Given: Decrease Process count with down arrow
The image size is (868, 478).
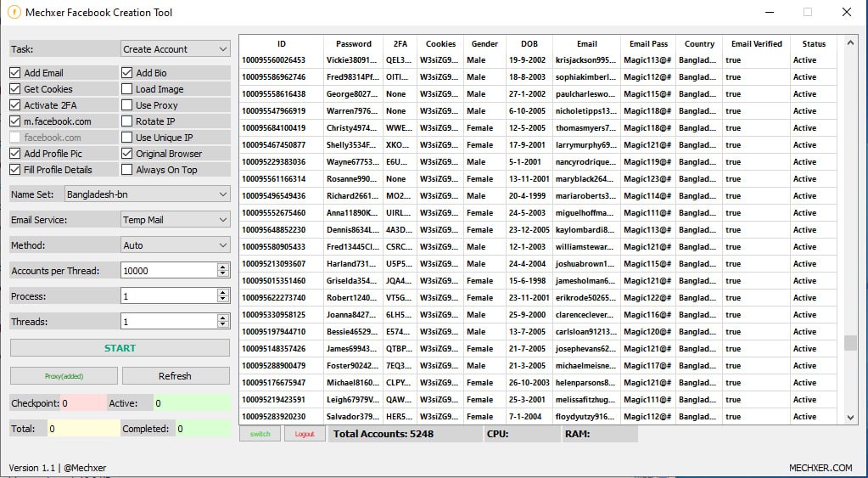Looking at the screenshot, I should (223, 300).
